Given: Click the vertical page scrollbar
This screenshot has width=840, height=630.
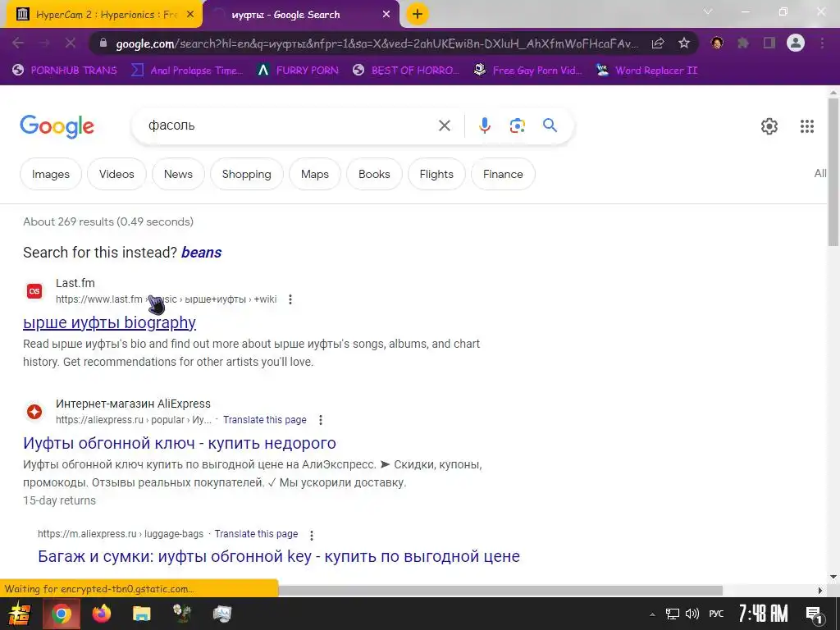Looking at the screenshot, I should 833,171.
